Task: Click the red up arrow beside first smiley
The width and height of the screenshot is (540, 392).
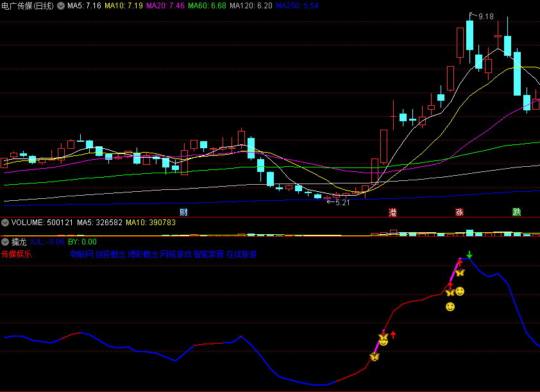Action: pos(393,334)
